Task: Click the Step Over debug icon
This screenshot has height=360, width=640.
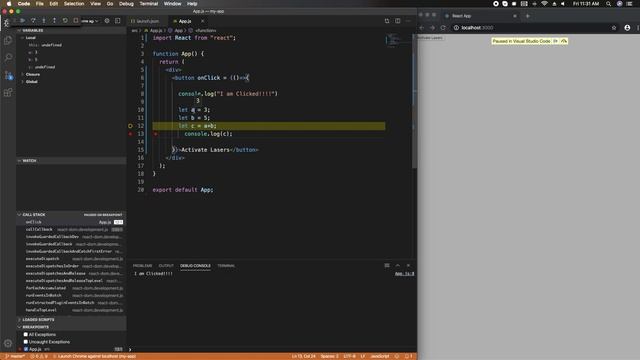Action: coord(33,20)
